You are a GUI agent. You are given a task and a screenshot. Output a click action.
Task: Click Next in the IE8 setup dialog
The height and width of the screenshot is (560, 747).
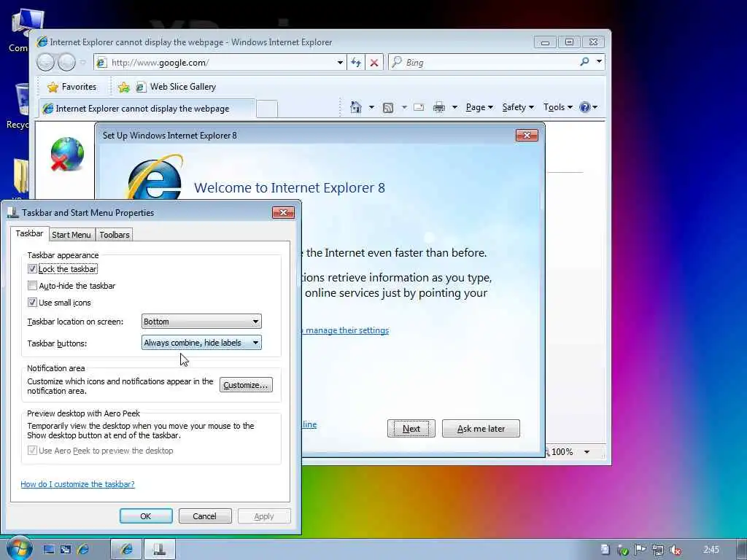(x=411, y=429)
